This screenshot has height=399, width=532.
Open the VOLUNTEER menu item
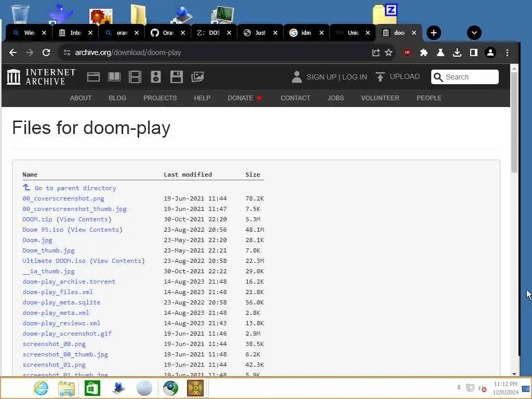coord(380,98)
